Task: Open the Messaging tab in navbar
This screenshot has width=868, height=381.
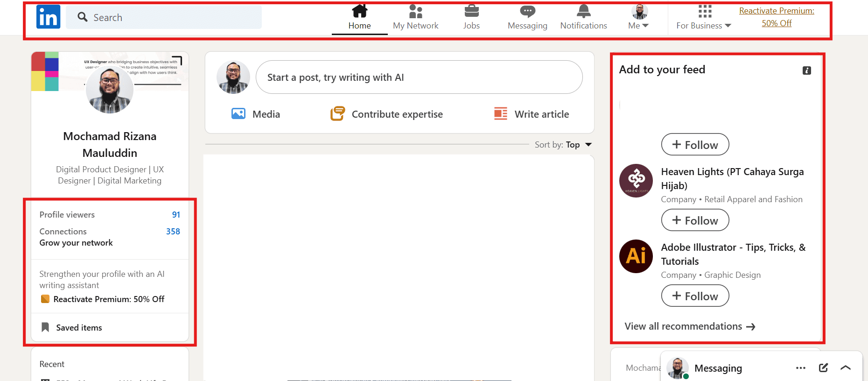Action: 527,18
